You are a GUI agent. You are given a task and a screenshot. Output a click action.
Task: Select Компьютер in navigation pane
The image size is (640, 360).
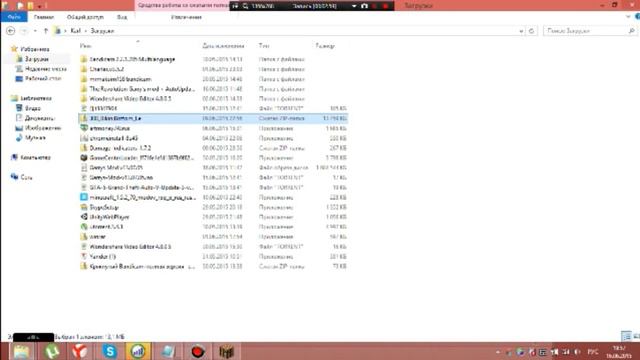pos(36,157)
